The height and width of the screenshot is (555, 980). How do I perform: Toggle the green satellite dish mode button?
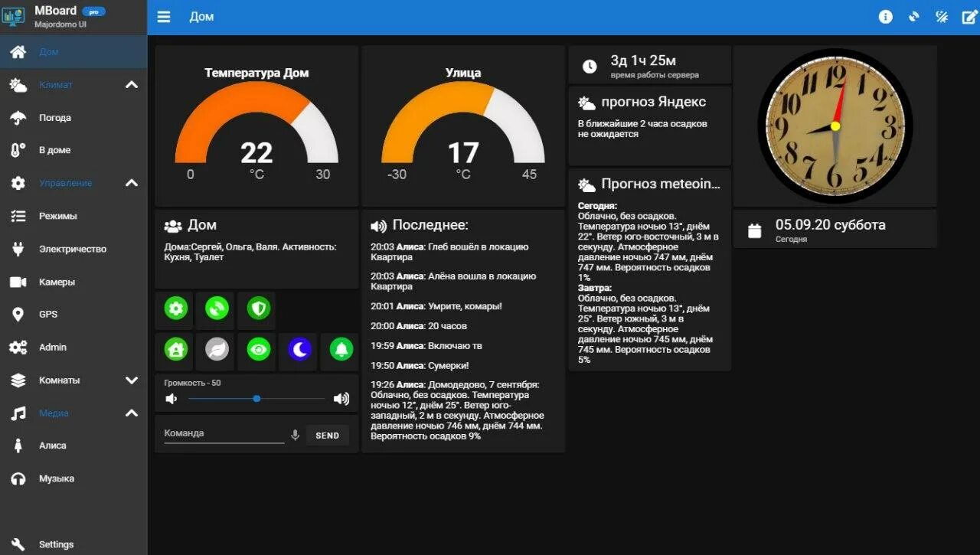tap(217, 309)
